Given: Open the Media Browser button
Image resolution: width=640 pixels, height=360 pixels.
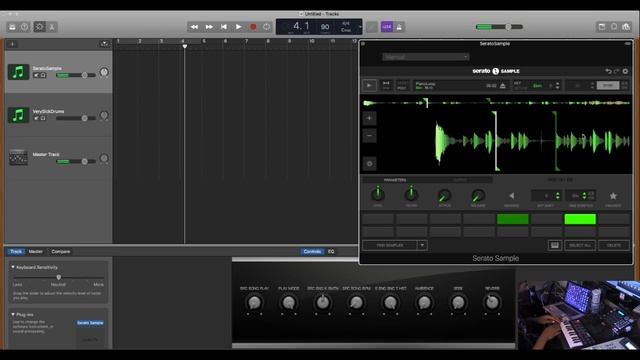Looking at the screenshot, I should [626, 27].
